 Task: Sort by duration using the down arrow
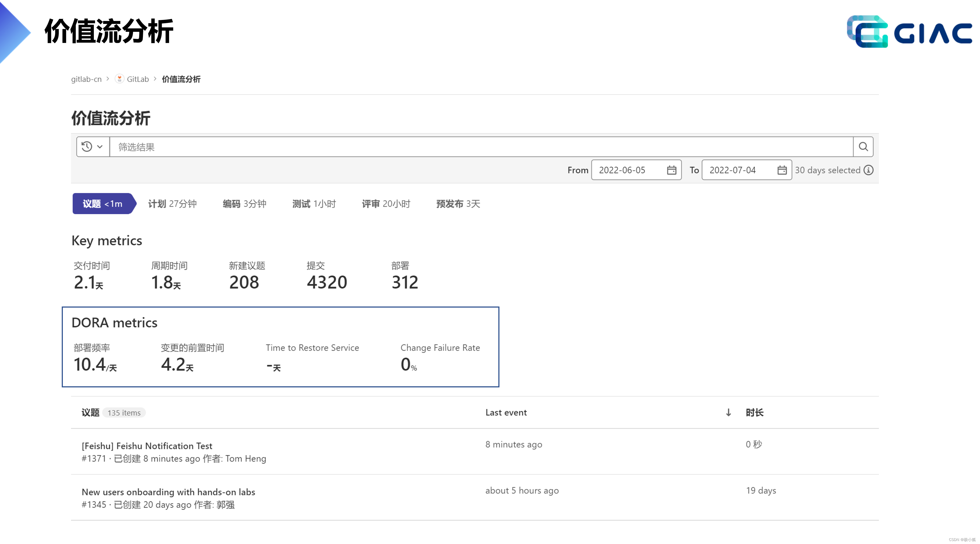728,412
